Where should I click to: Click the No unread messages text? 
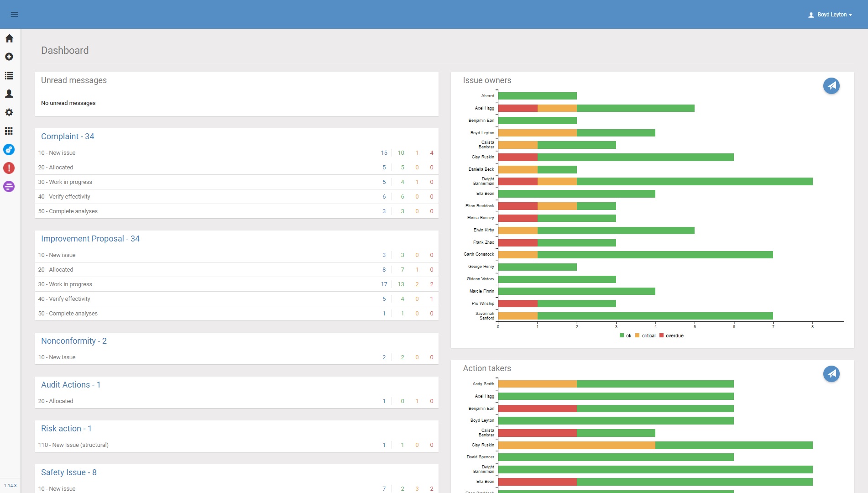click(x=68, y=103)
